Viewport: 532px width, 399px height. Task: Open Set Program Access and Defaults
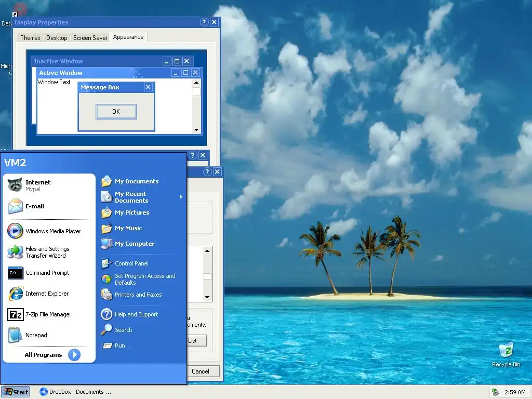(x=142, y=279)
